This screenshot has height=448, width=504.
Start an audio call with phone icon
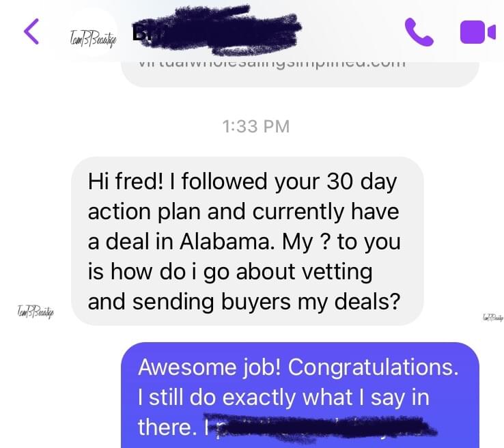419,32
